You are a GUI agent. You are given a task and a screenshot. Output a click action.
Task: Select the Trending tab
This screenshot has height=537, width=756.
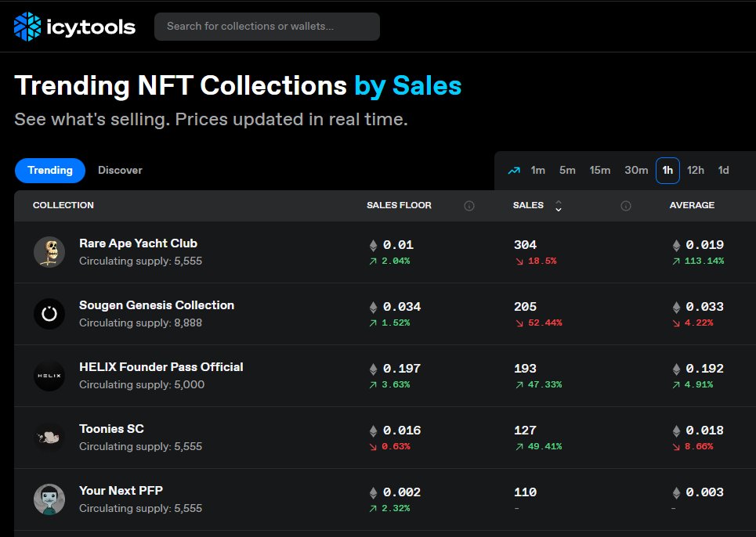click(x=50, y=171)
